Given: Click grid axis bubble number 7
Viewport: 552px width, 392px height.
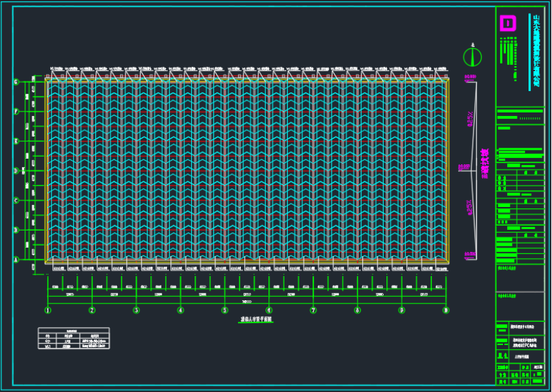Looking at the screenshot, I should pyautogui.click(x=313, y=311).
